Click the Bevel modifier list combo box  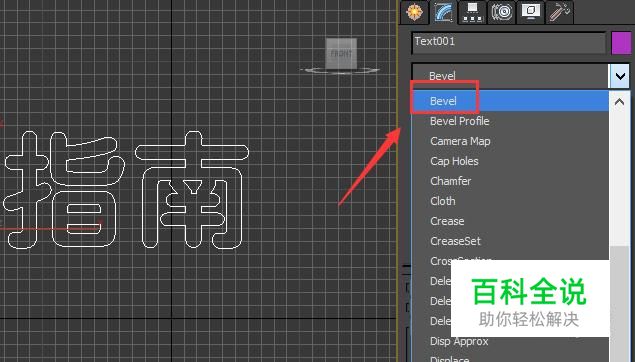[x=510, y=76]
